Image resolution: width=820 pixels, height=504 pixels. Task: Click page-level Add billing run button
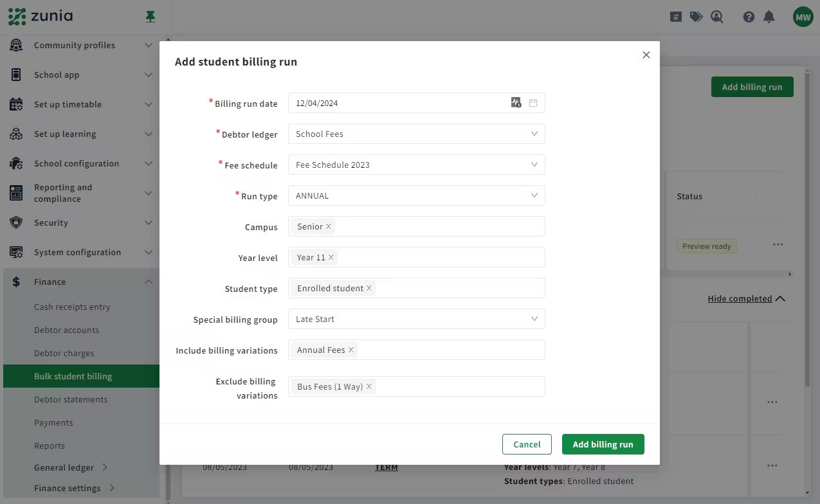752,87
